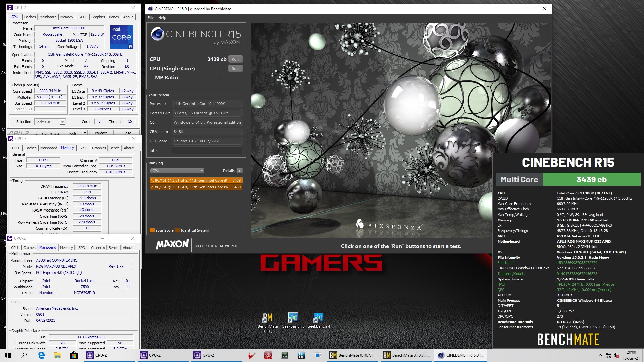Open Microsoft Store taskbar icon

(x=74, y=355)
